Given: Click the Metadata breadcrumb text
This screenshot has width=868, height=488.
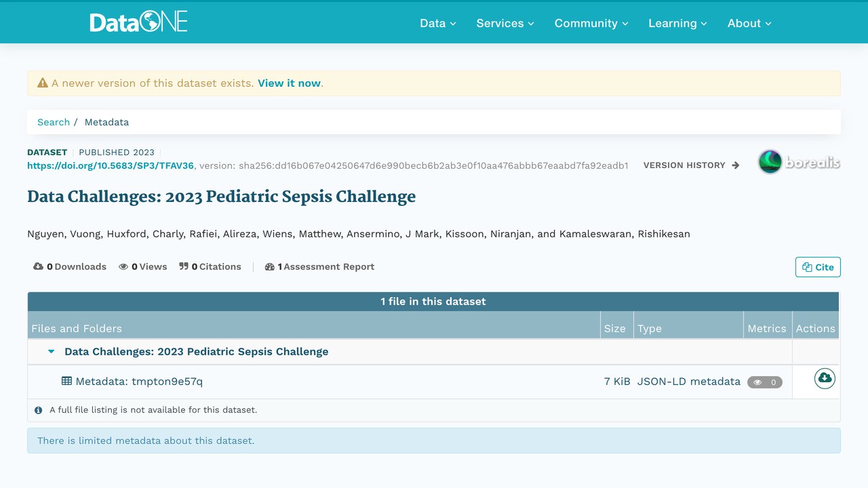Looking at the screenshot, I should (106, 122).
